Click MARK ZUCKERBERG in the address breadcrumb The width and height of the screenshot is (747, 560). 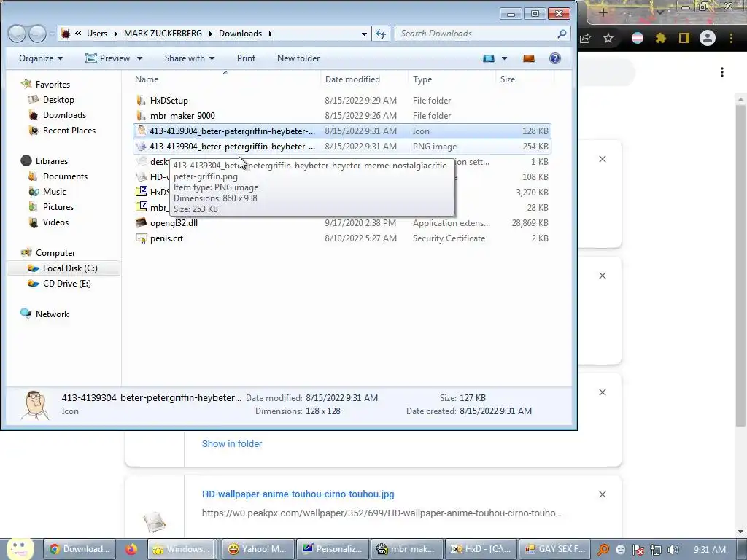click(163, 34)
